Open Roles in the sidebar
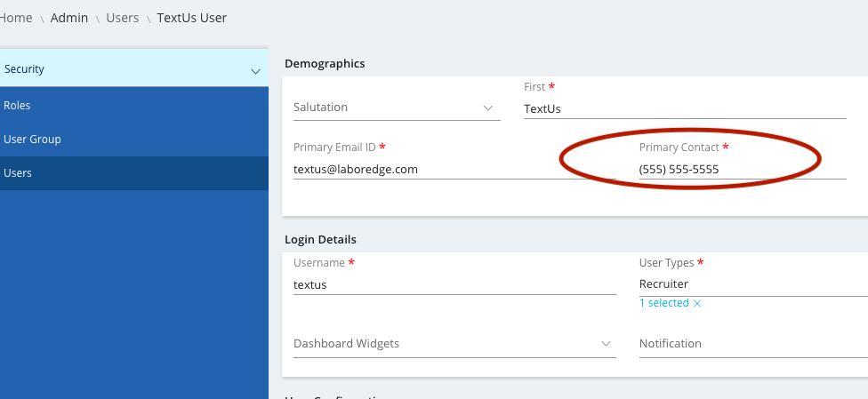 coord(18,106)
